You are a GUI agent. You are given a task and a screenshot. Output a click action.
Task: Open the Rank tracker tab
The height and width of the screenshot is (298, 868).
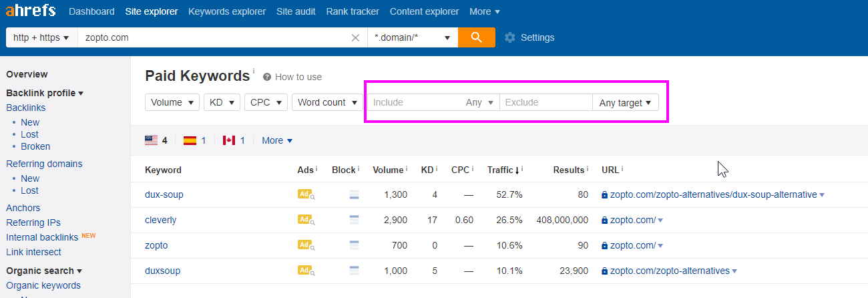[x=353, y=11]
